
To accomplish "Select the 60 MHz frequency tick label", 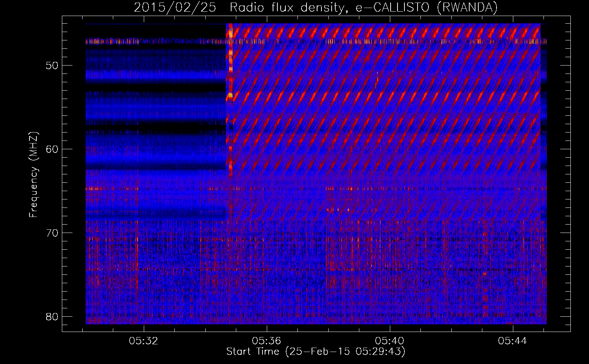I will (x=52, y=149).
